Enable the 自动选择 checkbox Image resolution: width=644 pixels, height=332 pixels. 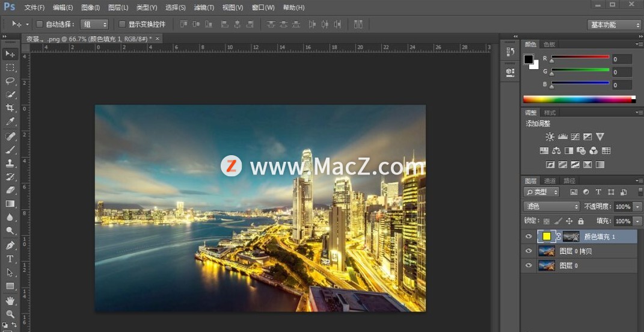pos(40,24)
